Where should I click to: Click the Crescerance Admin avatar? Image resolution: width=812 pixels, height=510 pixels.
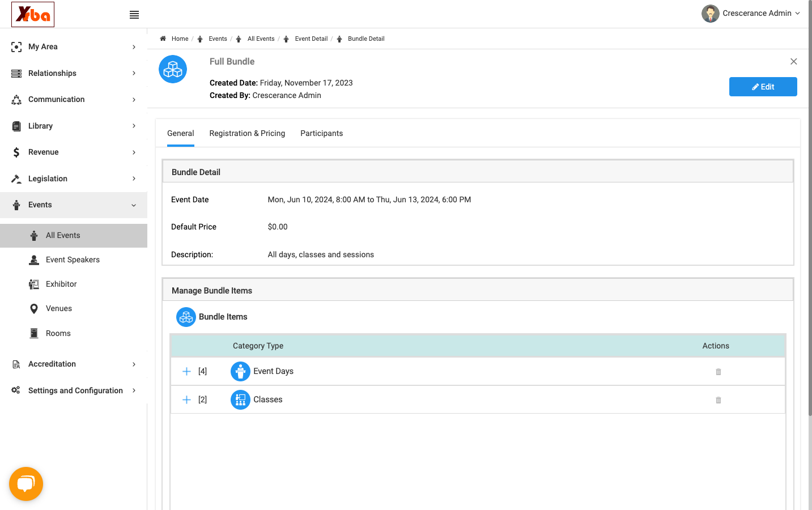710,14
